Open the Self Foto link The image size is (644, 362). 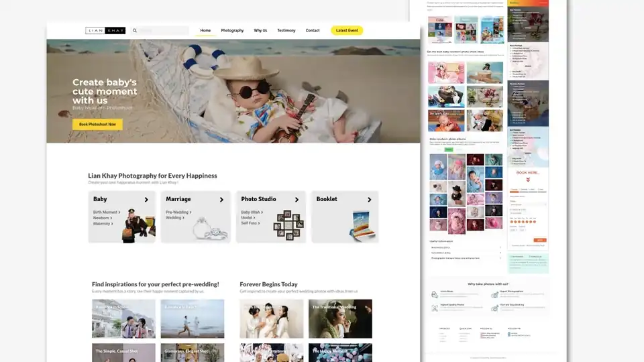[x=250, y=223]
